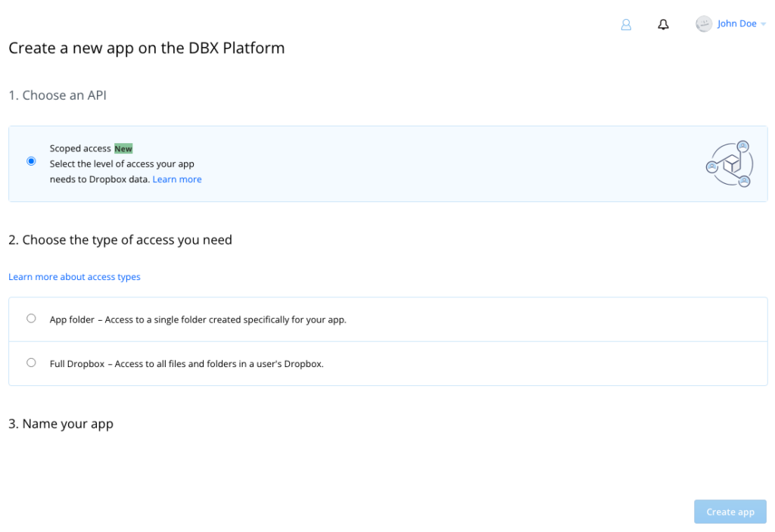
Task: Click Learn more about access types link
Action: pos(74,276)
